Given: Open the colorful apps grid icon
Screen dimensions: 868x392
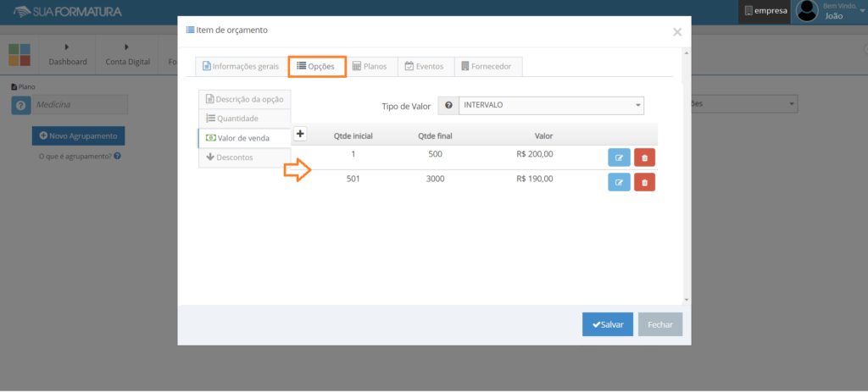Looking at the screenshot, I should point(19,55).
